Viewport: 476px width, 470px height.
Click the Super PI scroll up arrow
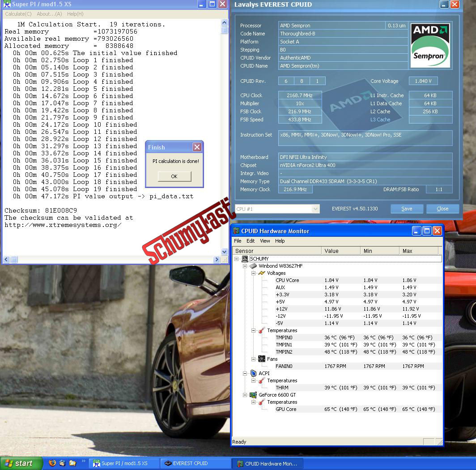pos(224,22)
